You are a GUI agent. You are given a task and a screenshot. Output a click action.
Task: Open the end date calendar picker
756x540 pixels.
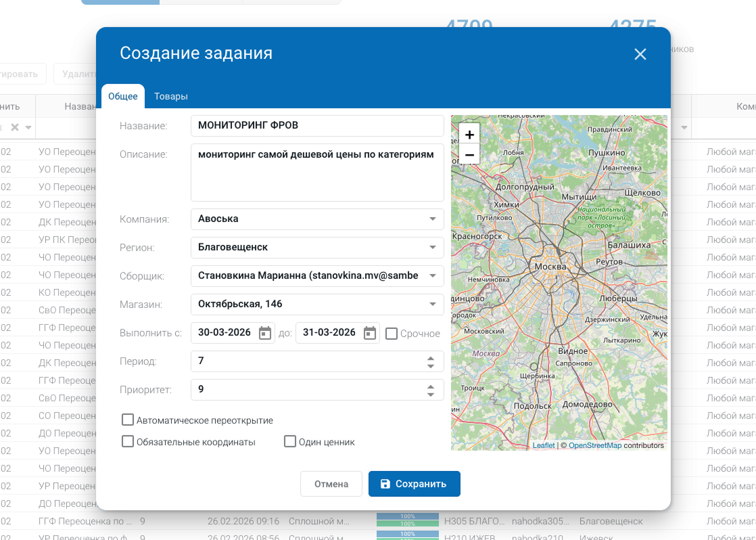369,333
